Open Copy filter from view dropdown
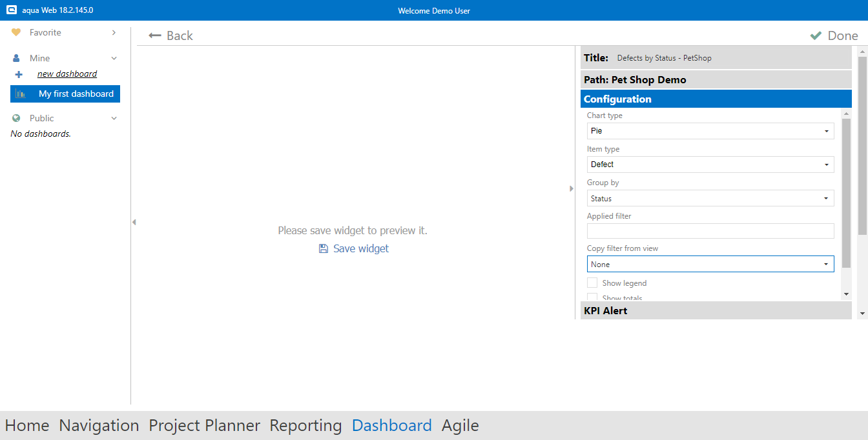The width and height of the screenshot is (868, 440). (710, 264)
